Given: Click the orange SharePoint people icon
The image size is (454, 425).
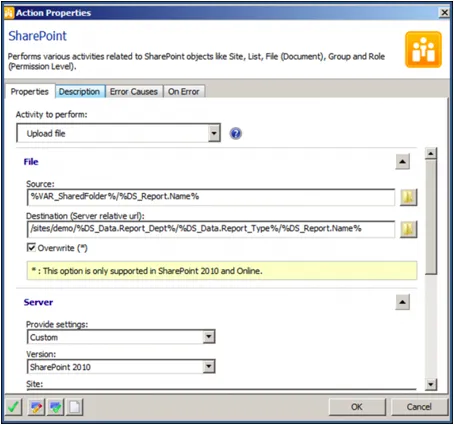Looking at the screenshot, I should pos(423,50).
